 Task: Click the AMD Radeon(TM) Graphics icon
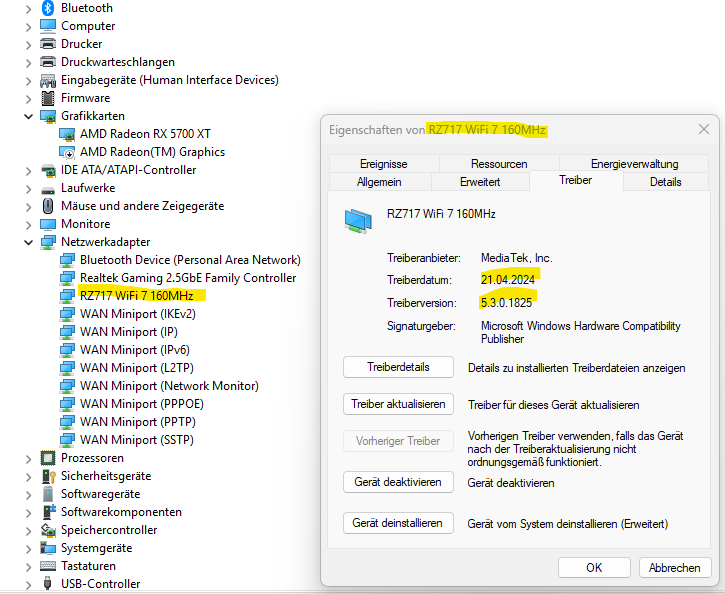click(x=67, y=152)
